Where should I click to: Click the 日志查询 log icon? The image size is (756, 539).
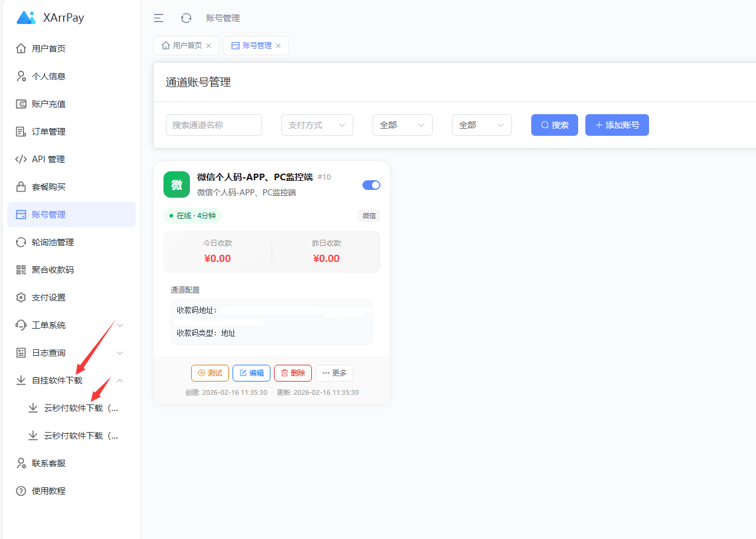(21, 353)
